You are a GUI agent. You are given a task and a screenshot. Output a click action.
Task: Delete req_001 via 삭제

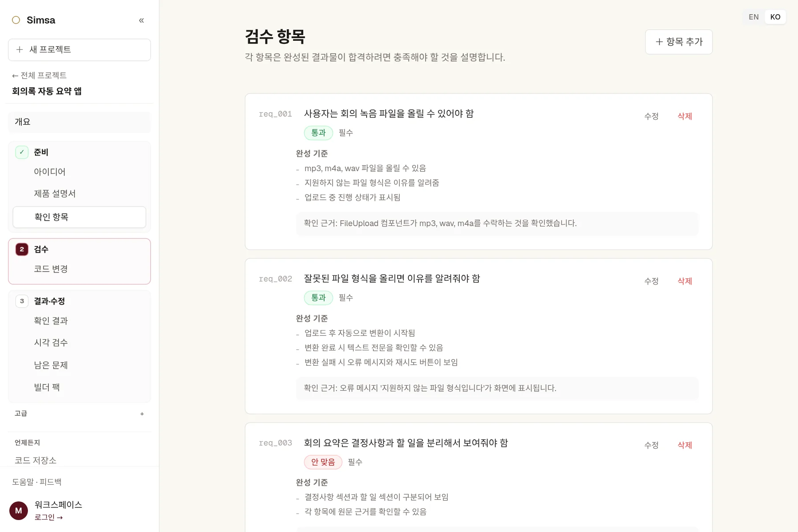685,116
